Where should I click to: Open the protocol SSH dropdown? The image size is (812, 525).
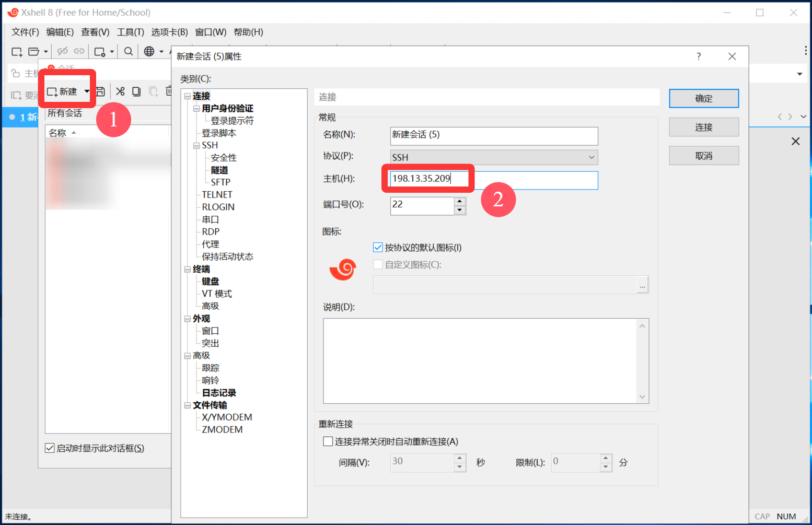click(x=591, y=157)
